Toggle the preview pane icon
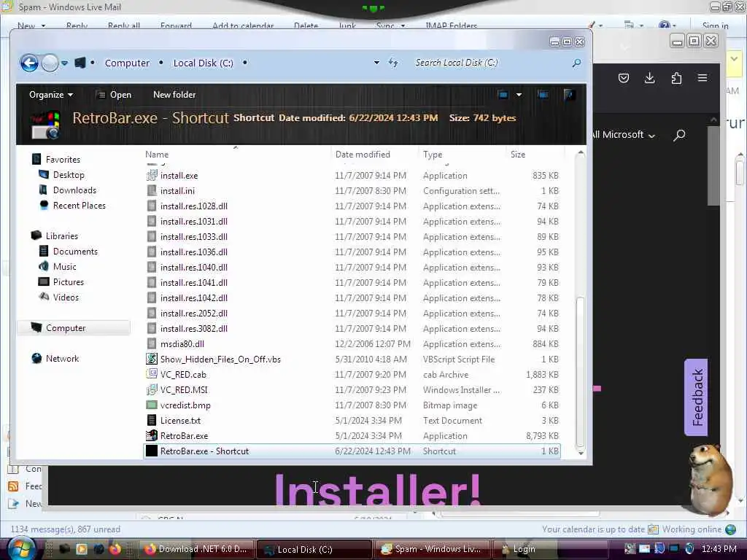 point(543,95)
